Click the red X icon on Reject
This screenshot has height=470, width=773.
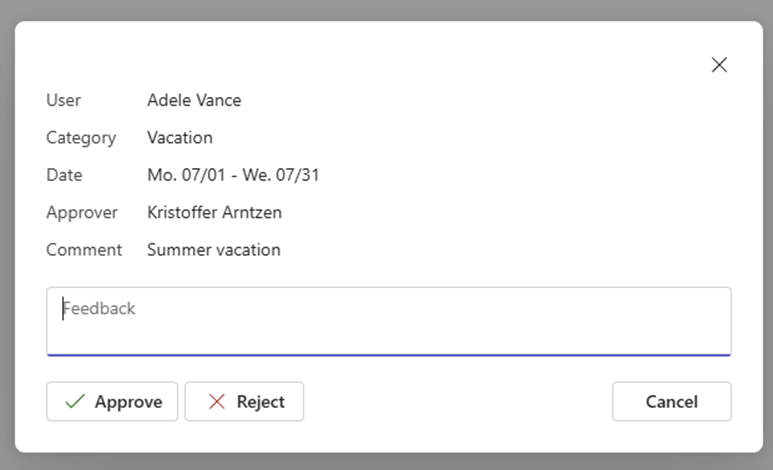(x=216, y=402)
